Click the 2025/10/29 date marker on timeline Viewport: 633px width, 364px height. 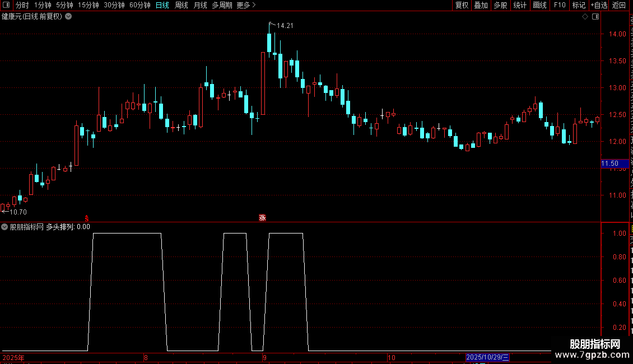(487, 357)
